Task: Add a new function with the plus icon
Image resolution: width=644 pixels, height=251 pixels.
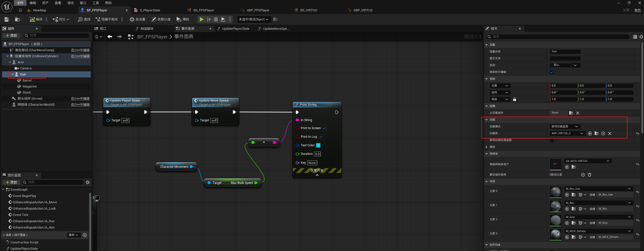Action: 85,235
